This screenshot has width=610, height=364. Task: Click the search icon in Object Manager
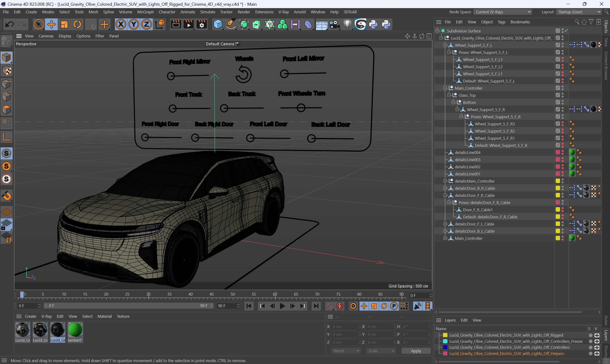(577, 22)
